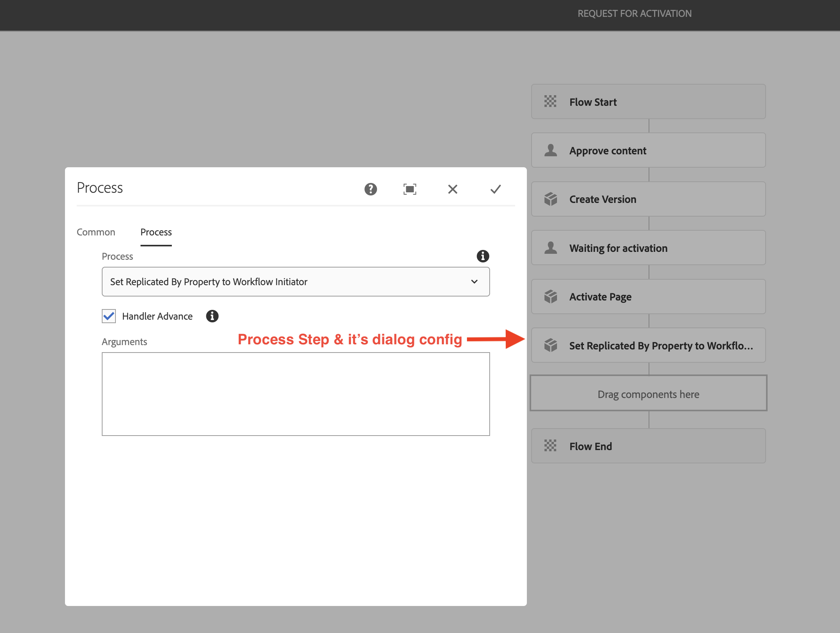Select the Flow End step
Image resolution: width=840 pixels, height=633 pixels.
(x=648, y=446)
